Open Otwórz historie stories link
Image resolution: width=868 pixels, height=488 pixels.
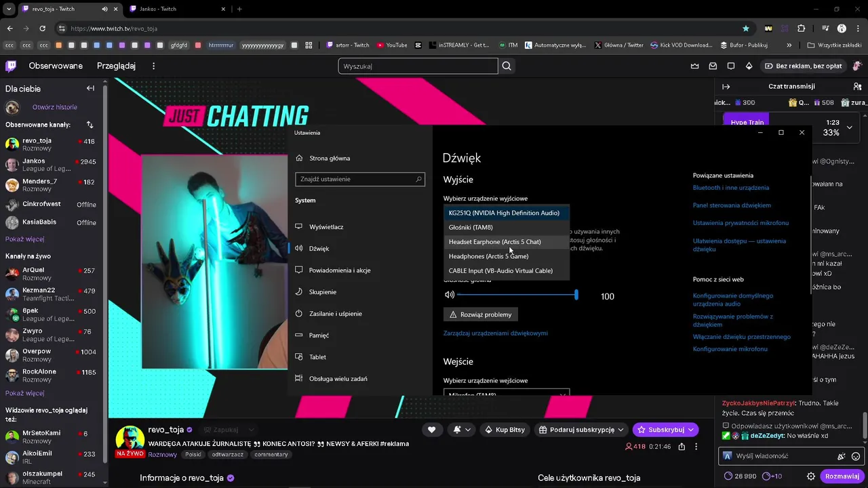[55, 107]
